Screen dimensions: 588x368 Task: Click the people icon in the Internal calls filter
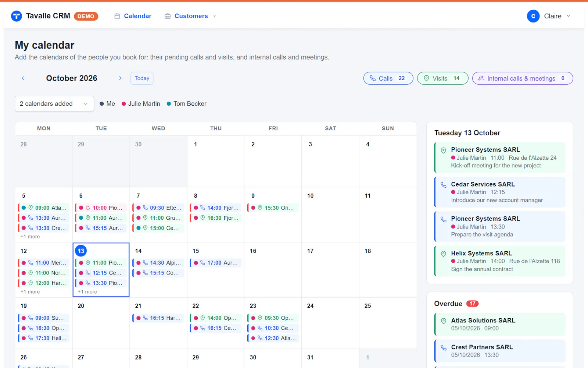click(x=481, y=78)
